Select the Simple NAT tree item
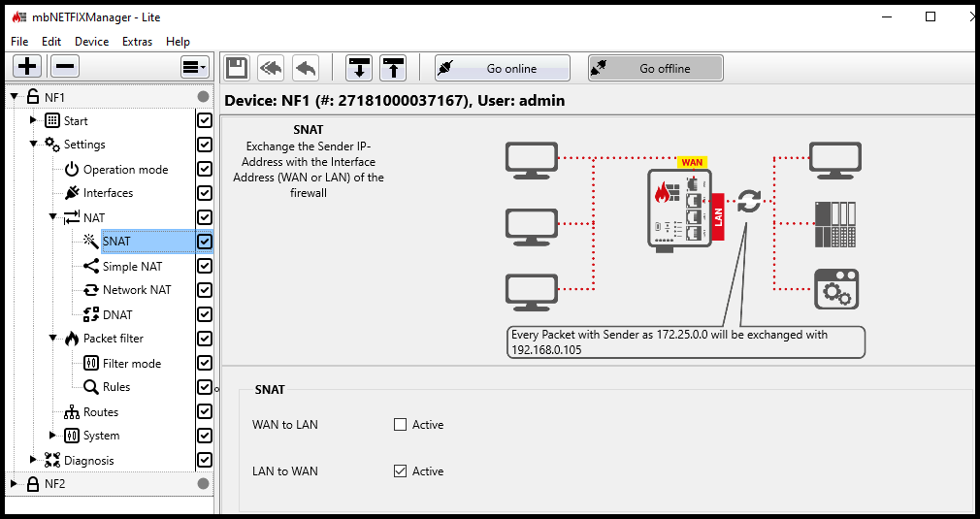 click(133, 266)
